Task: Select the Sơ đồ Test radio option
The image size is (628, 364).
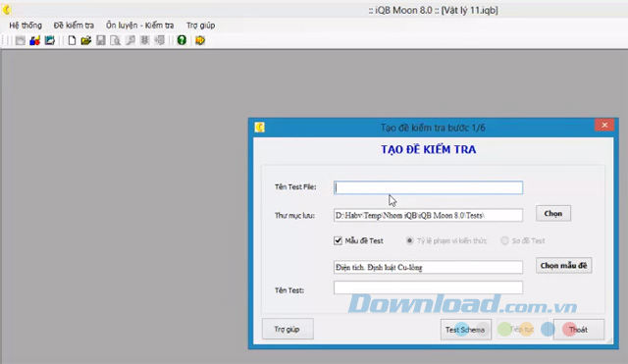Action: click(x=504, y=240)
